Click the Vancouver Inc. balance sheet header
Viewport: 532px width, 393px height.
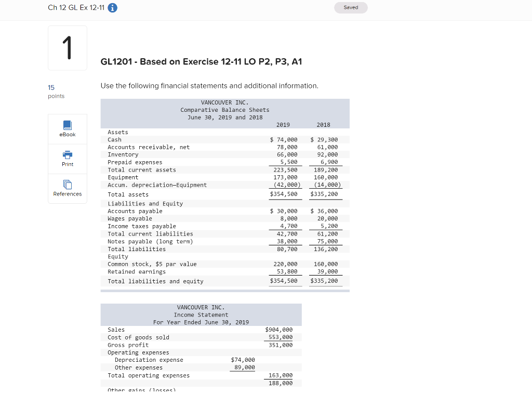(225, 110)
